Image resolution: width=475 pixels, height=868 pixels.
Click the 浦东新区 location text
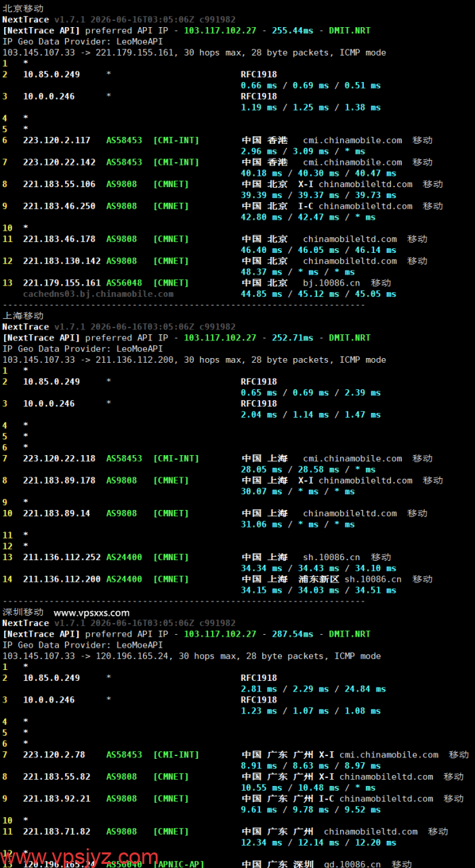click(319, 579)
